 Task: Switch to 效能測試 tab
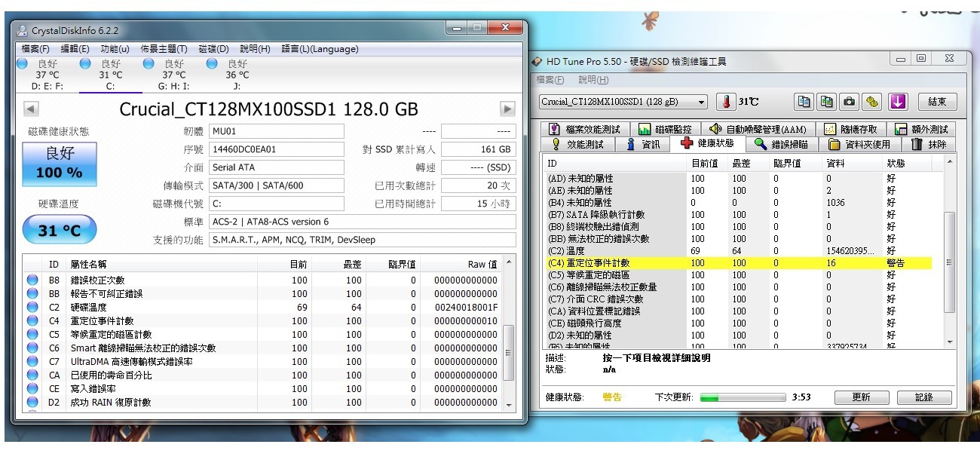(578, 144)
